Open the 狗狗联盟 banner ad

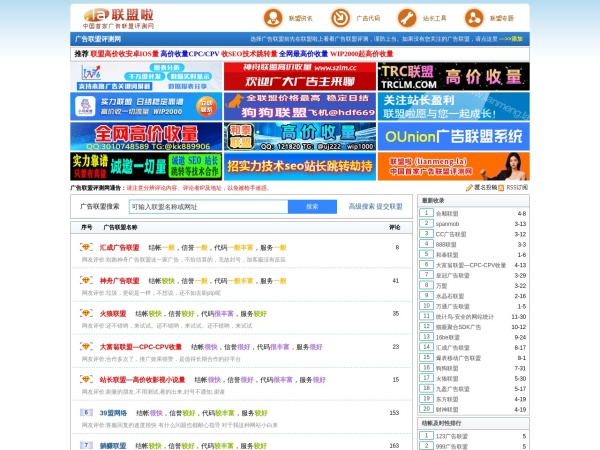300,106
